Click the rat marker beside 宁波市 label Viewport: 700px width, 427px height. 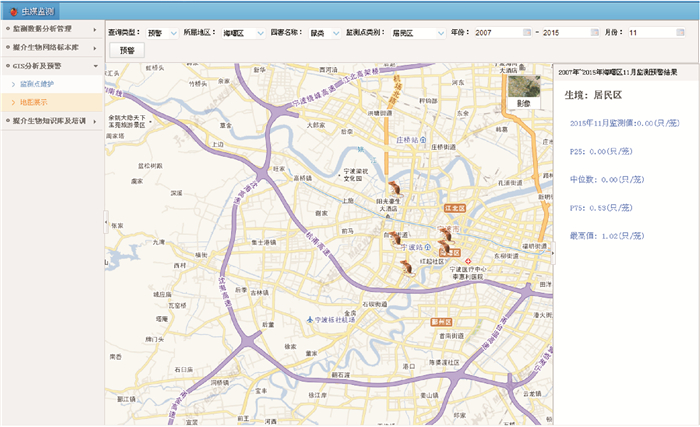click(x=447, y=232)
